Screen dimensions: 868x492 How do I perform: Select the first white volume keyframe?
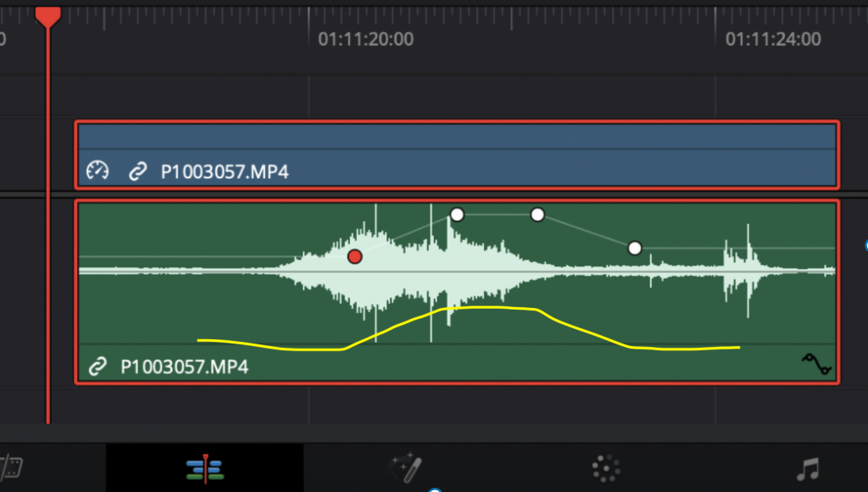click(x=457, y=215)
